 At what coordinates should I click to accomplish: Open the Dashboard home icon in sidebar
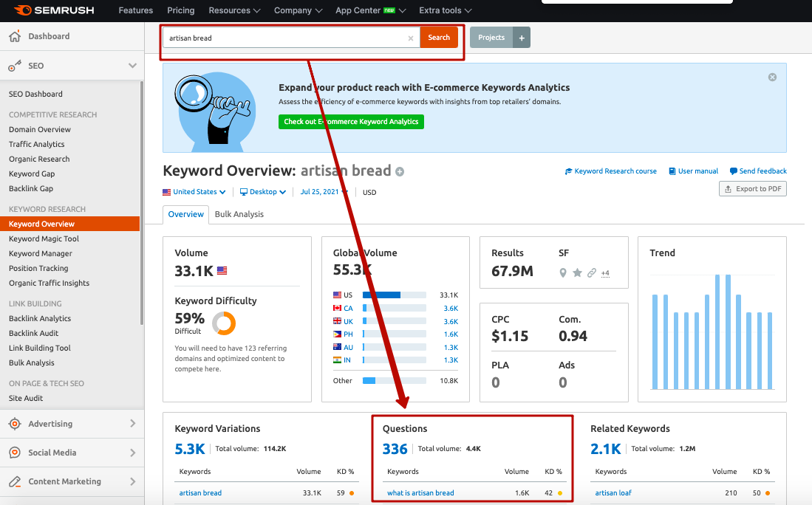(14, 36)
